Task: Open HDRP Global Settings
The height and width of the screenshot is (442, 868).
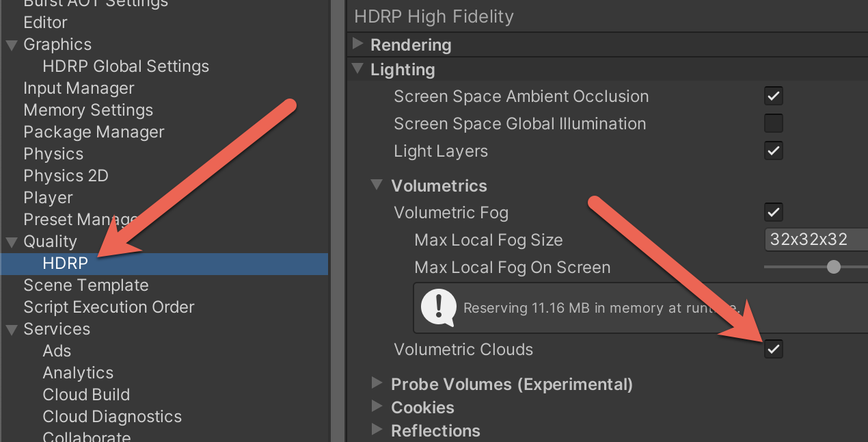Action: click(x=126, y=66)
